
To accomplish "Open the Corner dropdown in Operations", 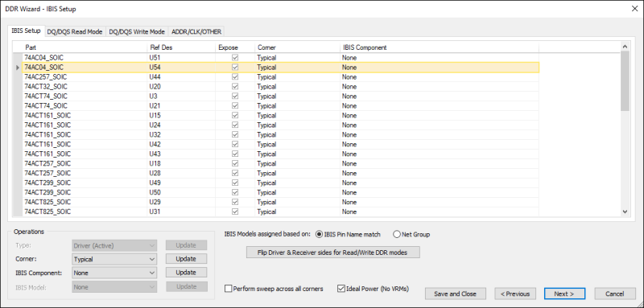I will [114, 259].
